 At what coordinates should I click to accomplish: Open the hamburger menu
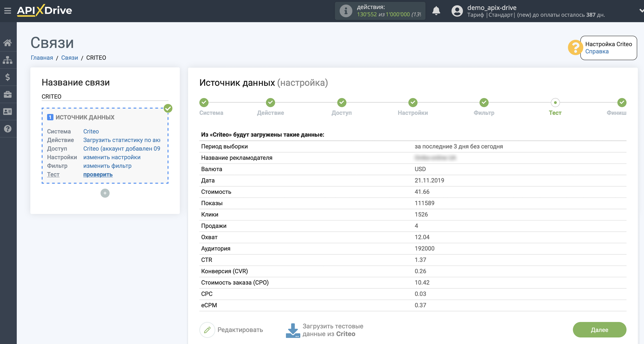point(7,11)
